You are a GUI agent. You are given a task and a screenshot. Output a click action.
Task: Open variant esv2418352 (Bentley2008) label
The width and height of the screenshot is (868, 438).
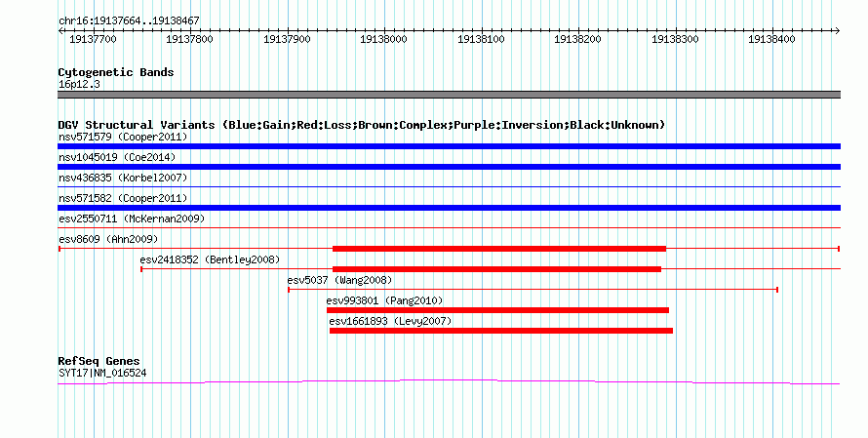coord(210,259)
